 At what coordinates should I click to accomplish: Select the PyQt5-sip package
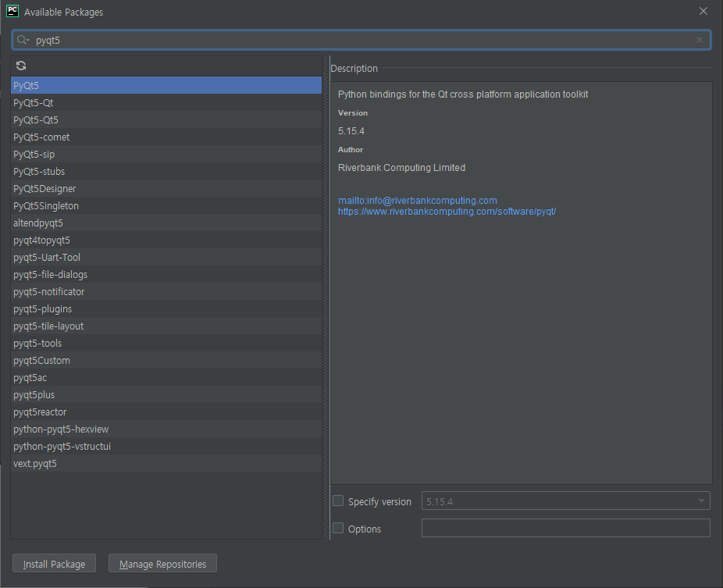coord(166,154)
